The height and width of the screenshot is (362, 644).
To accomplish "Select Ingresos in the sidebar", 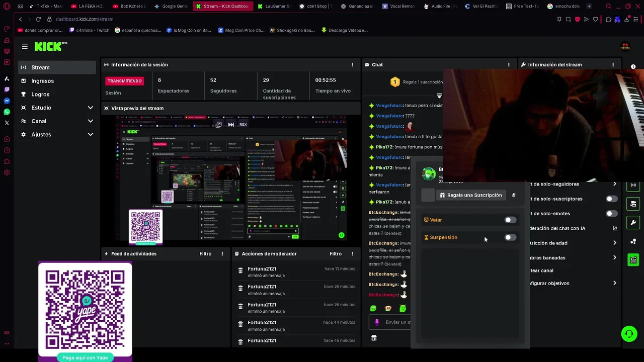I will [x=57, y=81].
